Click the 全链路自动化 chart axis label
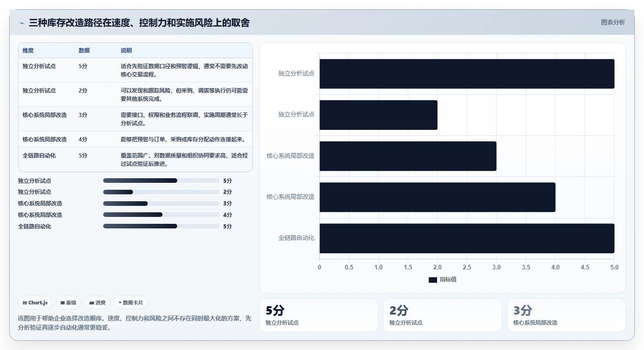The image size is (644, 350). pyautogui.click(x=296, y=238)
